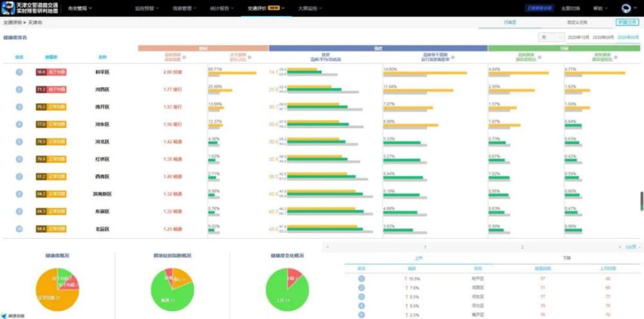Select the 2020年08月 date
Viewport: 644px width, 319px height.
click(x=629, y=37)
